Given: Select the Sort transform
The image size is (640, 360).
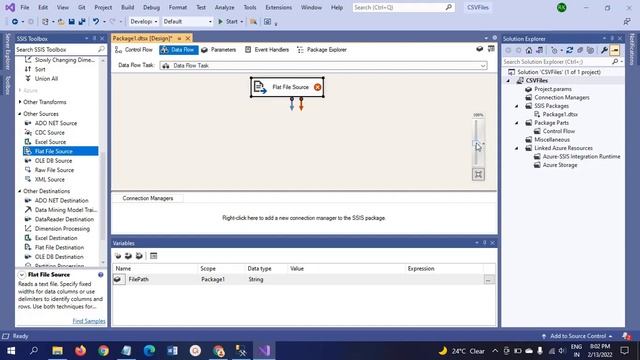Looking at the screenshot, I should [x=40, y=69].
